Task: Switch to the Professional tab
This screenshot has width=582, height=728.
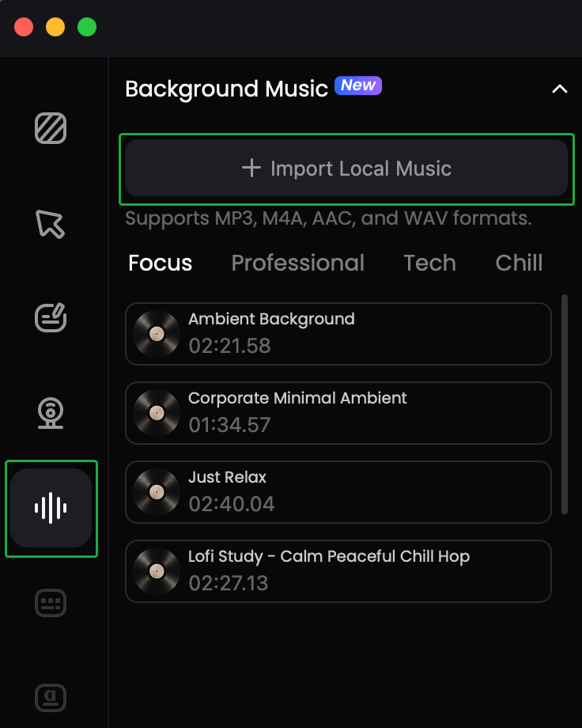Action: click(x=298, y=263)
